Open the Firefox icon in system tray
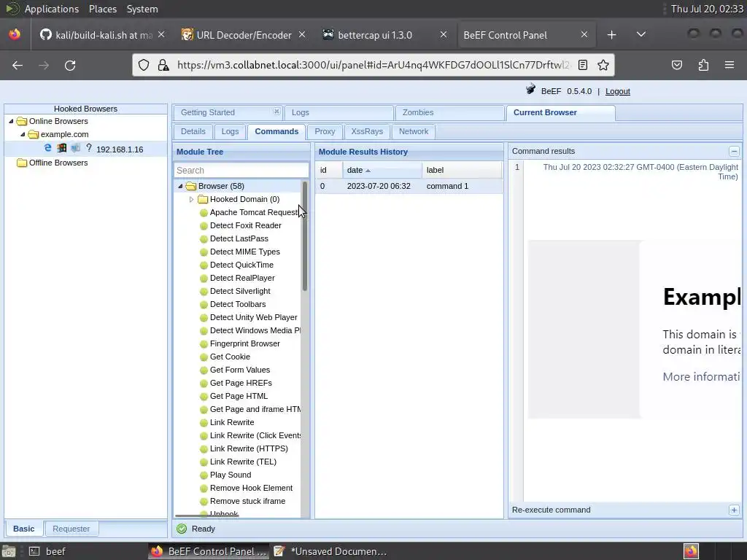 point(691,551)
